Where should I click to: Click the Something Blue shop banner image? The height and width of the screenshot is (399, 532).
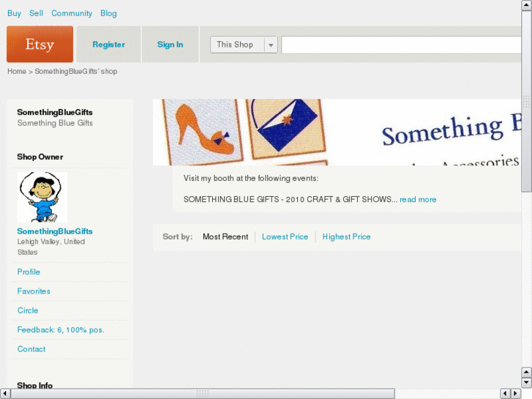click(337, 132)
